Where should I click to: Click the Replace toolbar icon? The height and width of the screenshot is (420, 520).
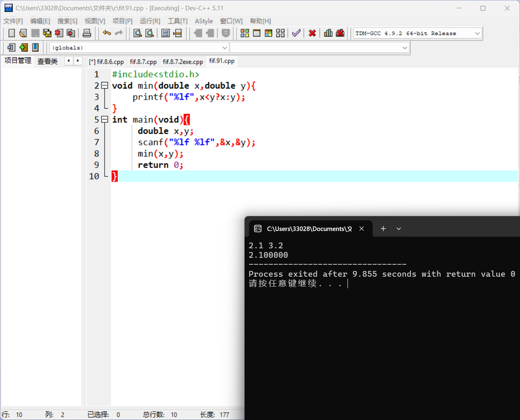click(149, 33)
